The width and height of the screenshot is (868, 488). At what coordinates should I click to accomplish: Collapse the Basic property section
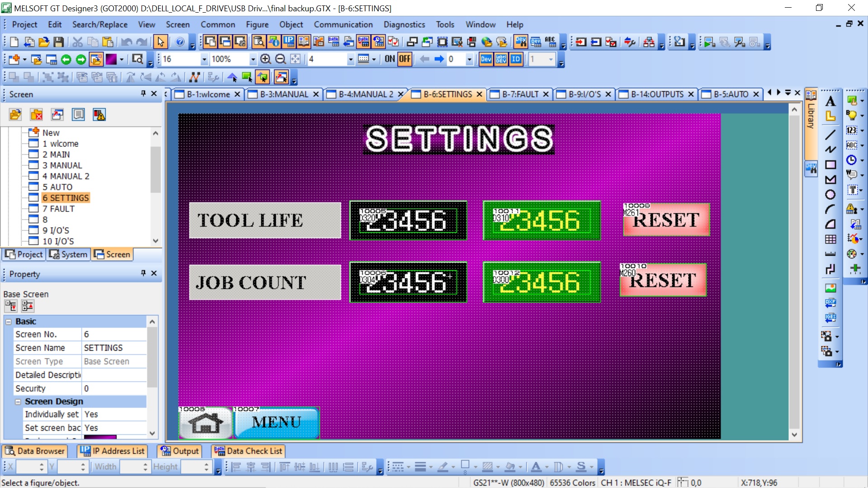(x=9, y=322)
